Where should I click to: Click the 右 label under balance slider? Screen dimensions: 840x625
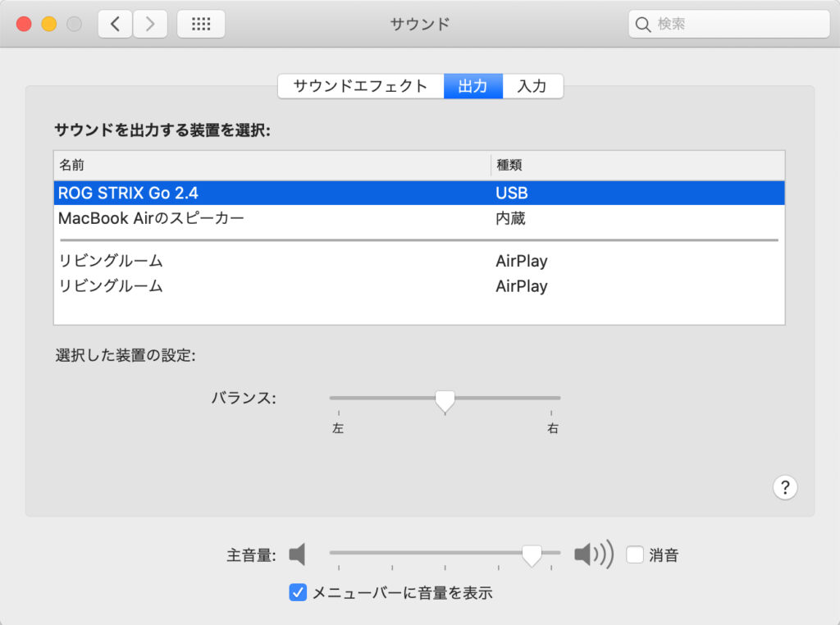552,428
